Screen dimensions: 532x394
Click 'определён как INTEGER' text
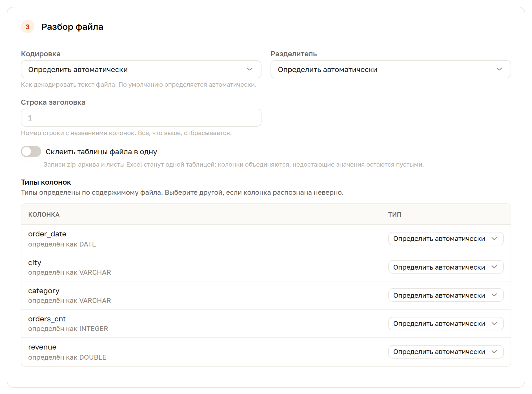[x=68, y=329]
